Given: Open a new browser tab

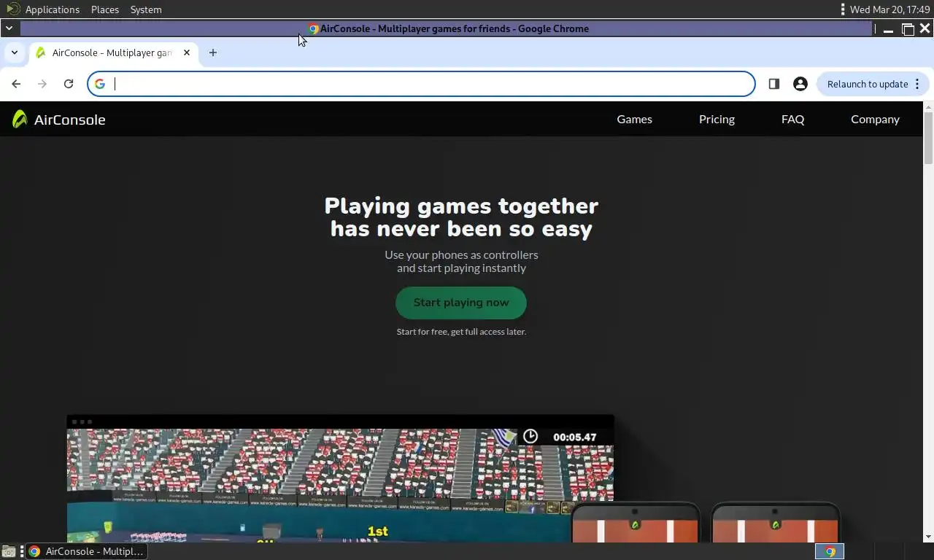Looking at the screenshot, I should click(213, 52).
